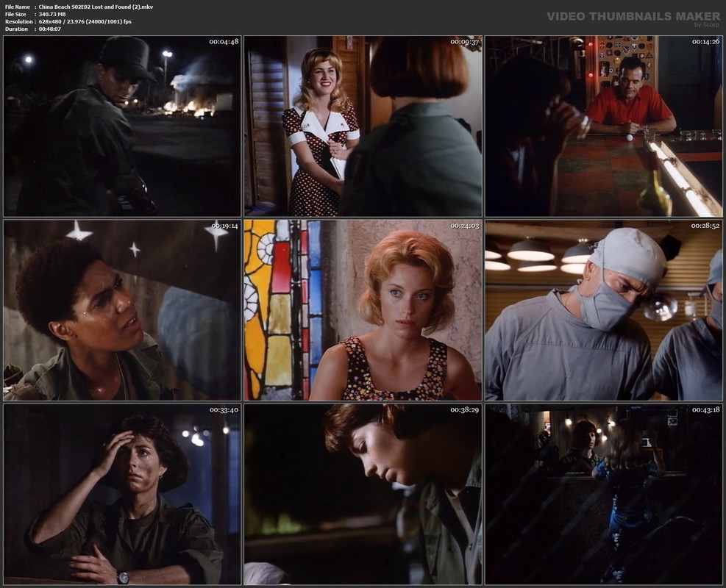Select the thumbnail frame at 00:04:48
The height and width of the screenshot is (588, 726).
pyautogui.click(x=122, y=126)
